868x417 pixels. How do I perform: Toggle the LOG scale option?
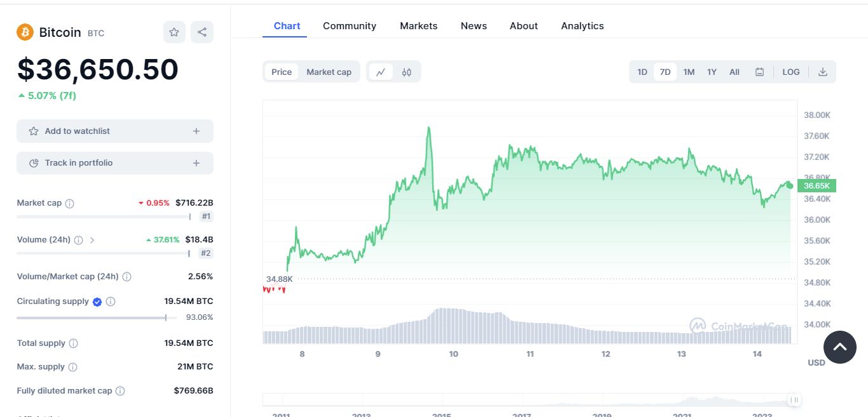click(x=791, y=72)
